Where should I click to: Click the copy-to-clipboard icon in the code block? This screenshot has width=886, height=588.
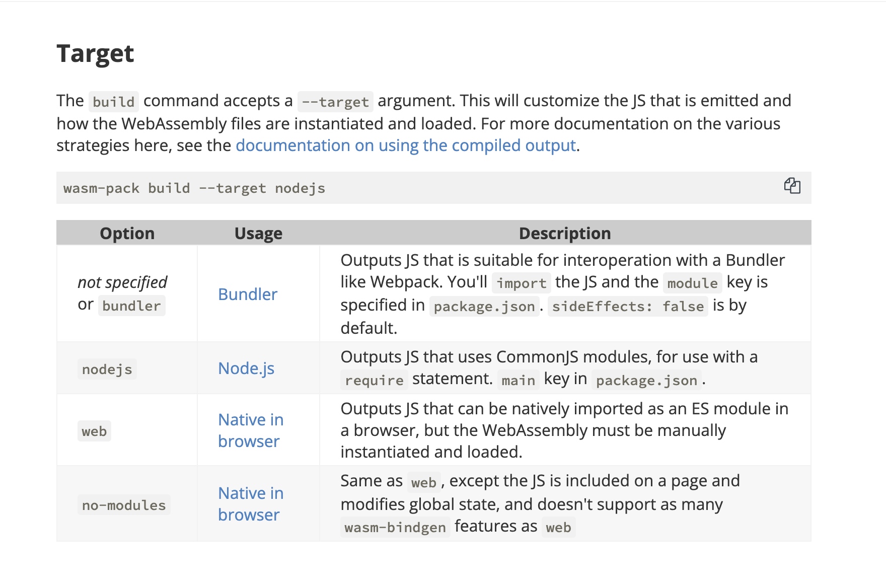click(792, 186)
